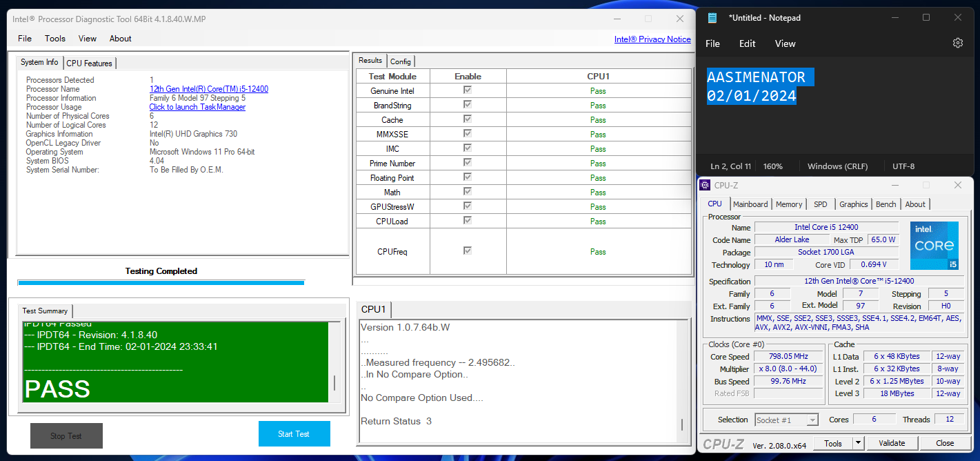Open the Mainboard tab in CPU-Z
This screenshot has height=461, width=980.
(x=750, y=204)
